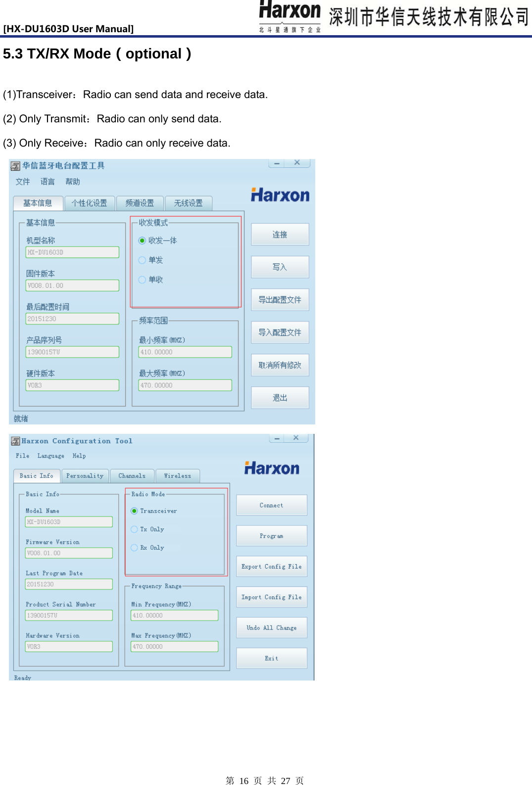
Task: Close the Harxon Configuration Tool window
Action: click(296, 438)
